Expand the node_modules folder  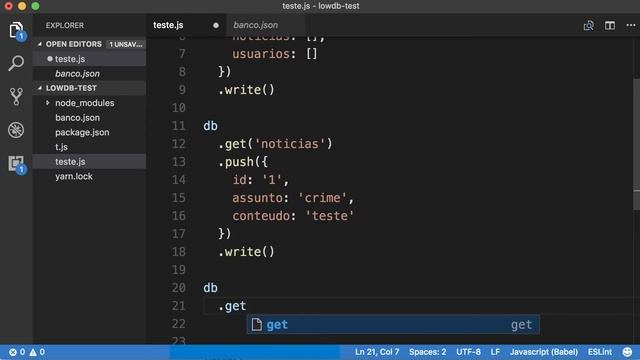point(48,103)
